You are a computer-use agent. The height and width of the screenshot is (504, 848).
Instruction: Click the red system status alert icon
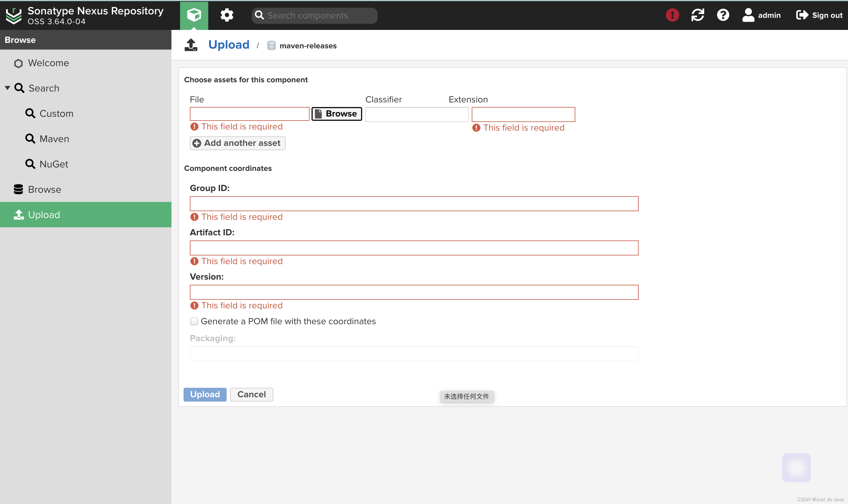pos(672,15)
